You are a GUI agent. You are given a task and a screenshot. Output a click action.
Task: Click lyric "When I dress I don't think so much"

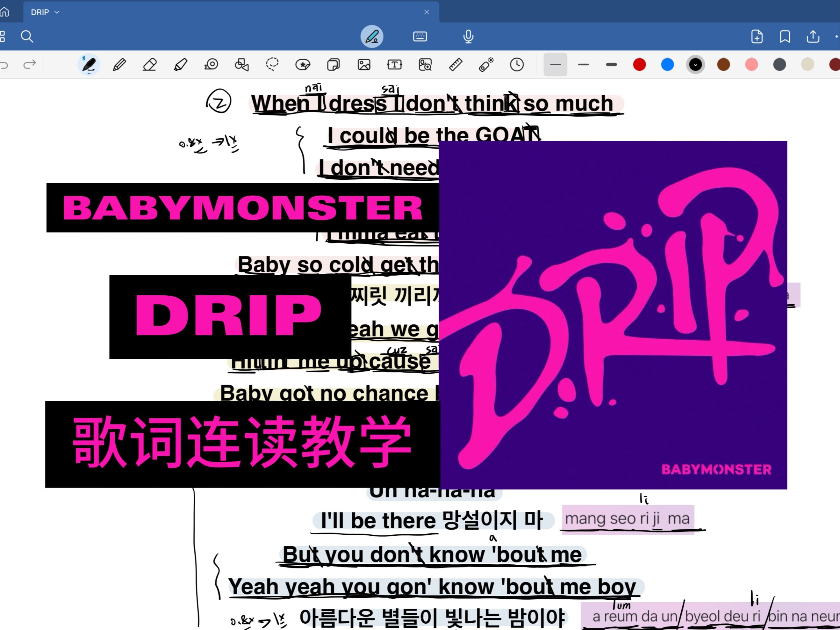(432, 103)
